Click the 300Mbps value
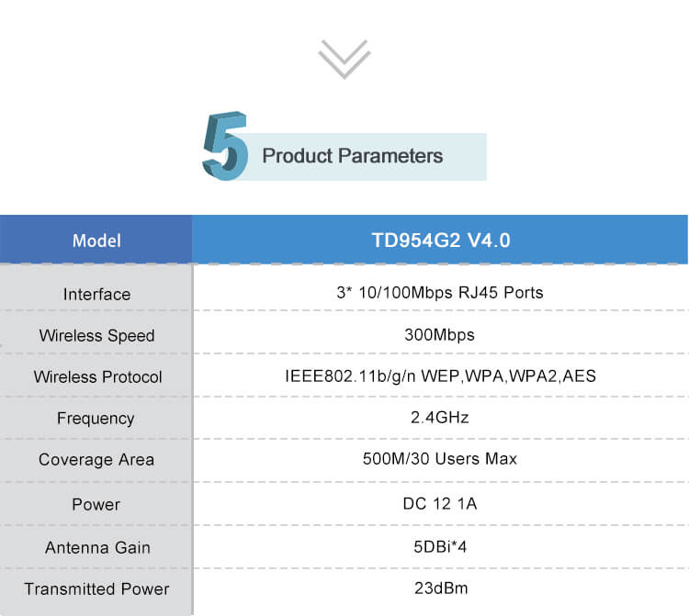Image resolution: width=689 pixels, height=616 pixels. tap(440, 334)
